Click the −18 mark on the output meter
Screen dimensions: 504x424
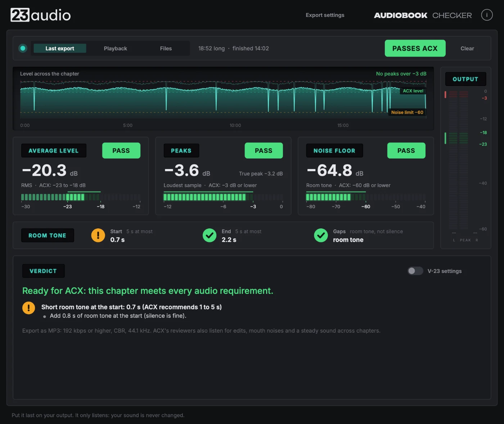click(x=483, y=133)
